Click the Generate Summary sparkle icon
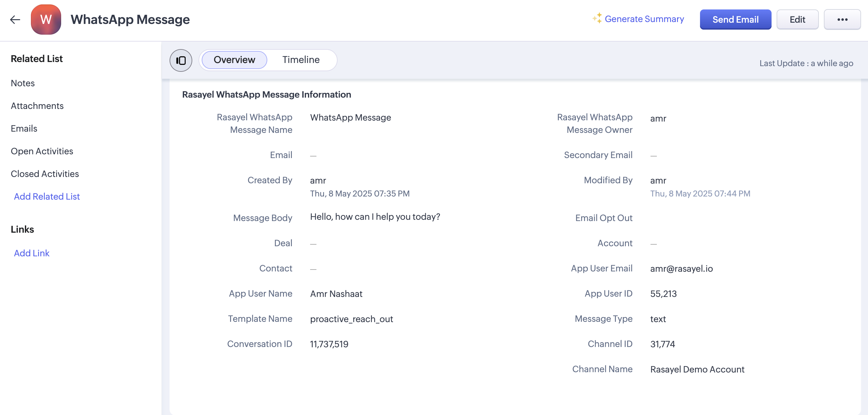This screenshot has height=415, width=868. 597,18
